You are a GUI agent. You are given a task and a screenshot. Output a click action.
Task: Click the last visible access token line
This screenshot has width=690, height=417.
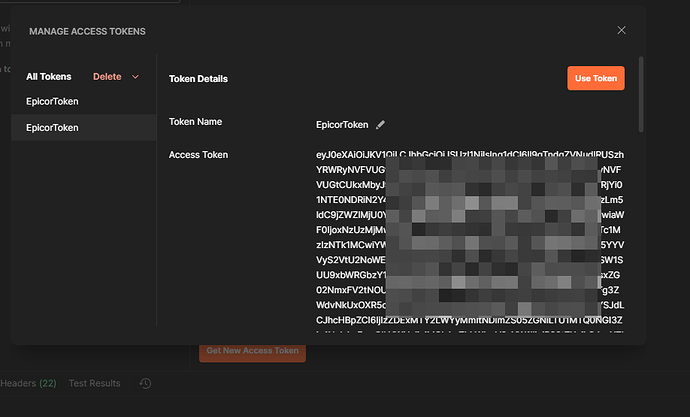(x=469, y=320)
